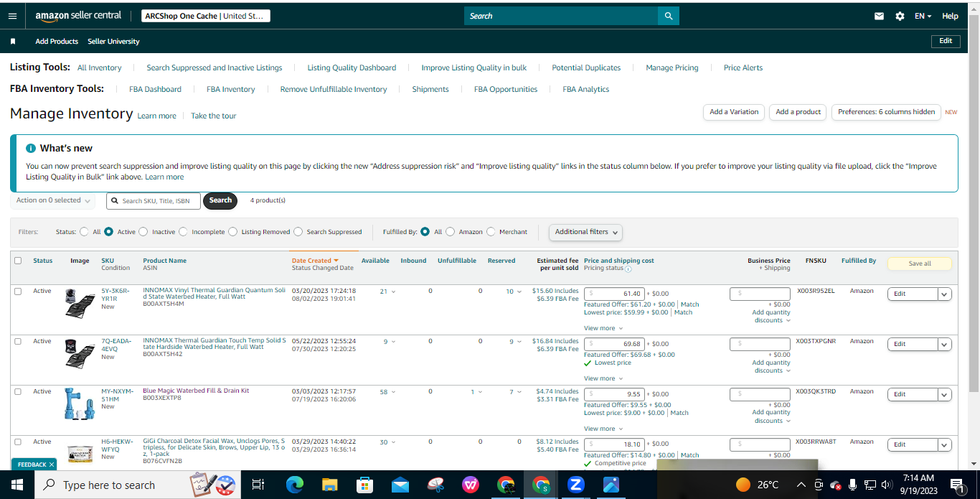Open the settings gear icon
This screenshot has width=980, height=499.
900,16
